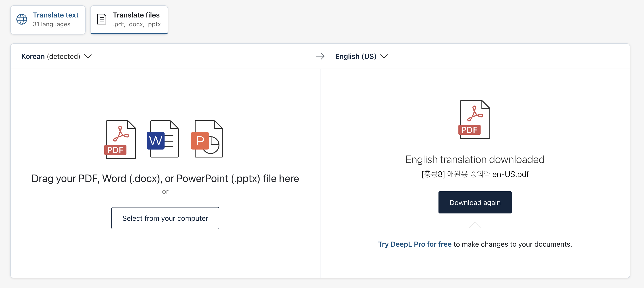Click the Download again button
644x288 pixels.
(475, 202)
